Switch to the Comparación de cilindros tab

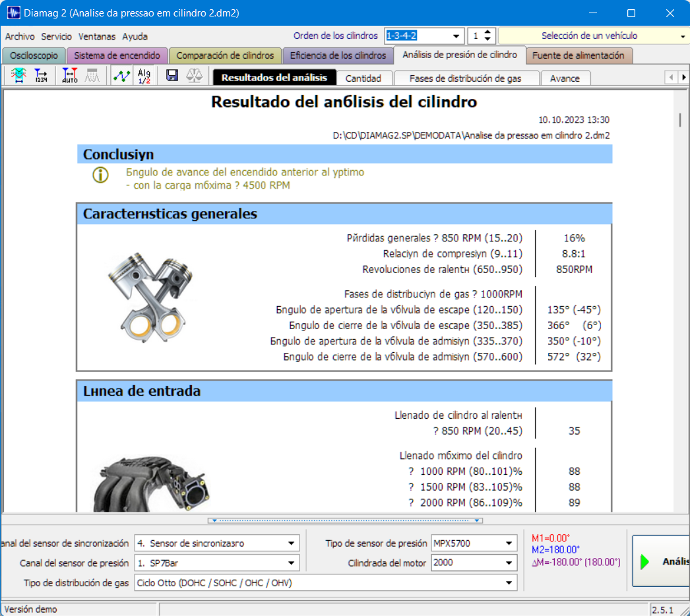pyautogui.click(x=225, y=55)
